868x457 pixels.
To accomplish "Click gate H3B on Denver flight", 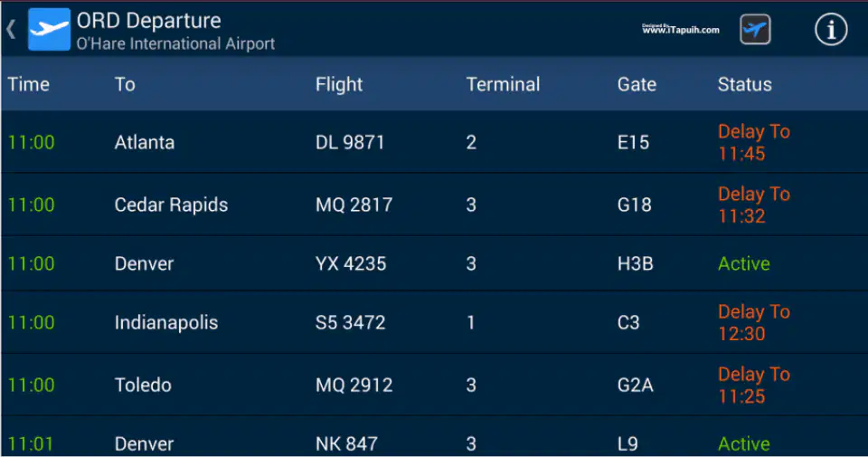I will tap(635, 263).
